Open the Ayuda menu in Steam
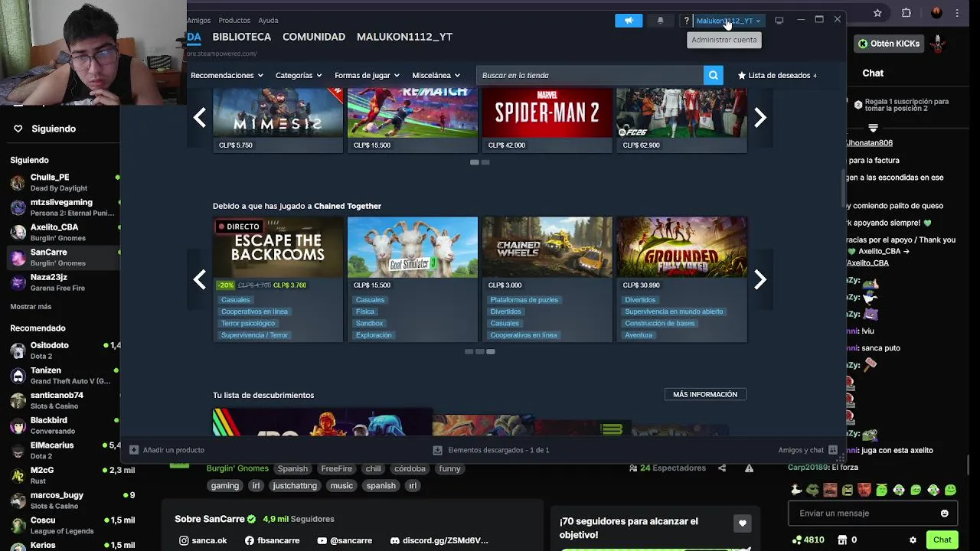The height and width of the screenshot is (551, 980). 268,21
